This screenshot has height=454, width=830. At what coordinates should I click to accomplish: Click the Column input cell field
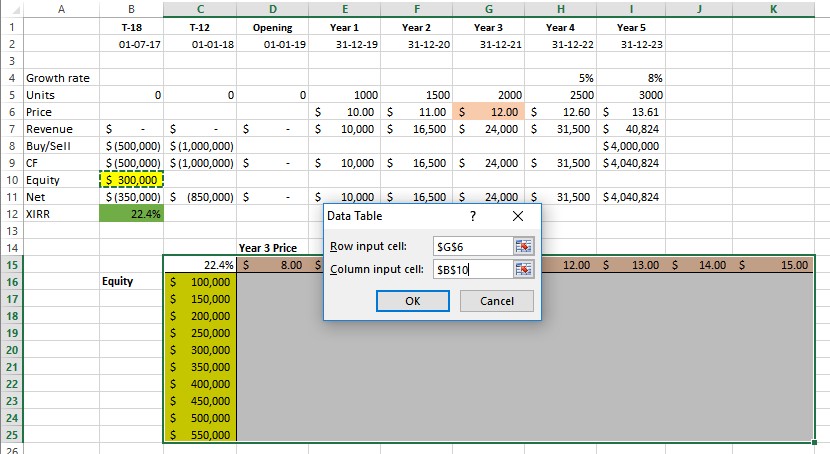(x=470, y=269)
